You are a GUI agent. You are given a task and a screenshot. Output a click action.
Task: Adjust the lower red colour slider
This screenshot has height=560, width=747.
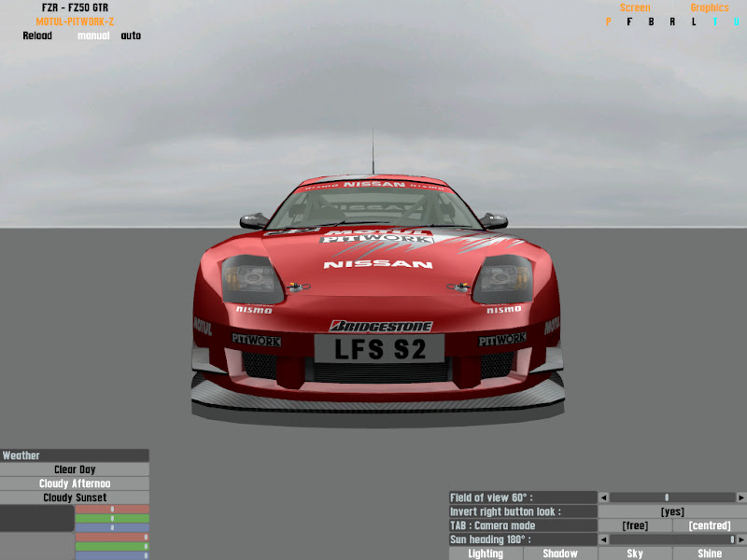click(112, 538)
